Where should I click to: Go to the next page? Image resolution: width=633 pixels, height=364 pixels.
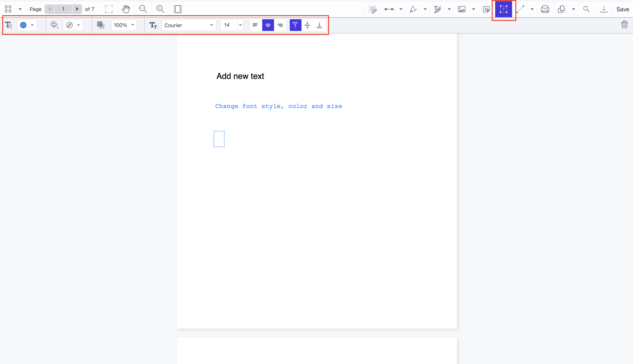click(x=77, y=9)
